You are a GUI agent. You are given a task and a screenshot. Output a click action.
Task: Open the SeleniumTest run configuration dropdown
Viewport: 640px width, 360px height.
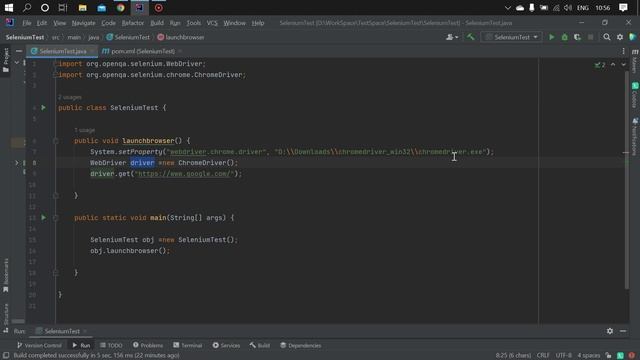[511, 37]
